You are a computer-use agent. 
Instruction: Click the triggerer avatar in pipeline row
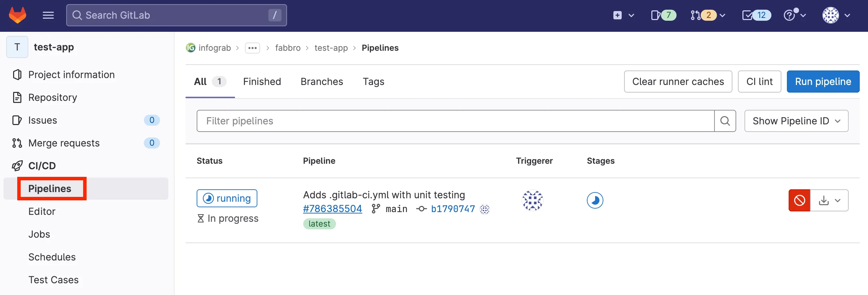pos(533,200)
